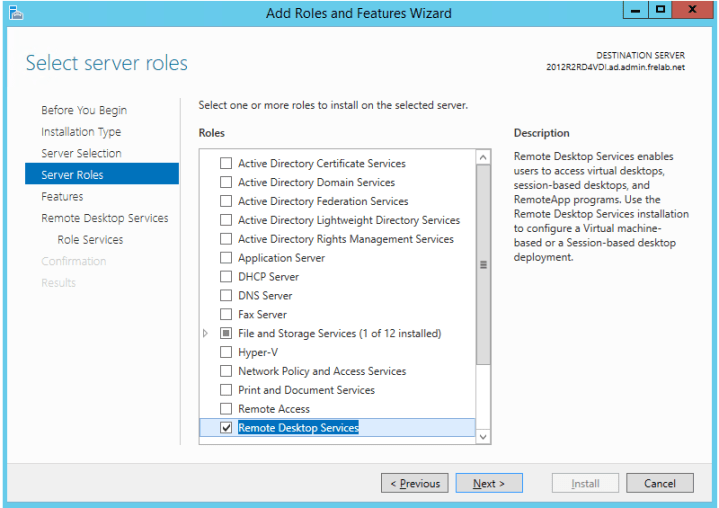This screenshot has height=508, width=719.
Task: Tick the DHCP Server checkbox
Action: tap(226, 277)
